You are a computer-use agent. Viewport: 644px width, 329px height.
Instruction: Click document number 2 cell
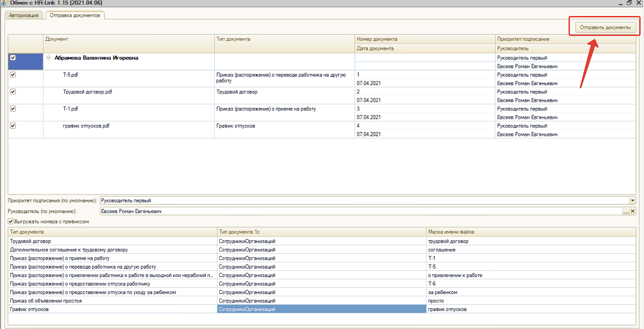click(425, 92)
